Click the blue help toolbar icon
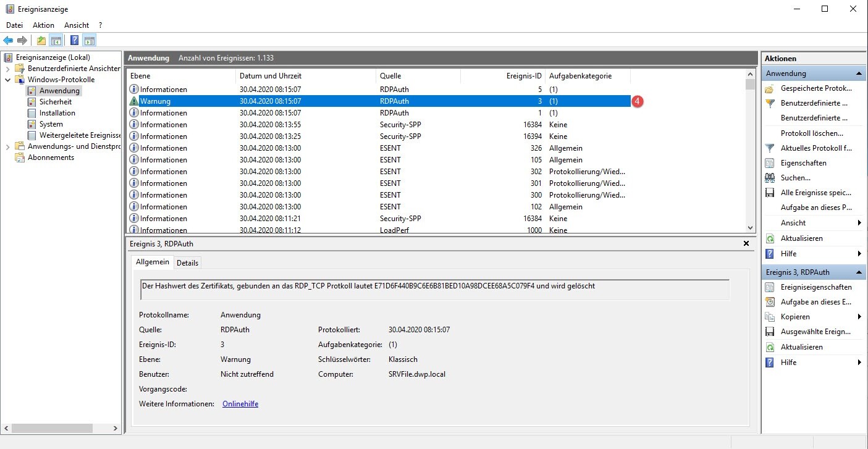This screenshot has width=868, height=449. pyautogui.click(x=74, y=41)
